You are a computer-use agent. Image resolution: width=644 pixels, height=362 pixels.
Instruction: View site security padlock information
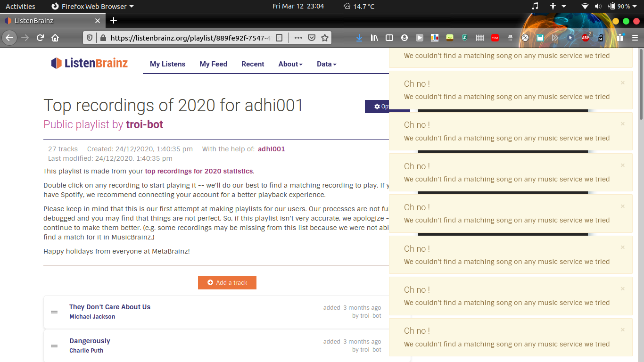102,38
